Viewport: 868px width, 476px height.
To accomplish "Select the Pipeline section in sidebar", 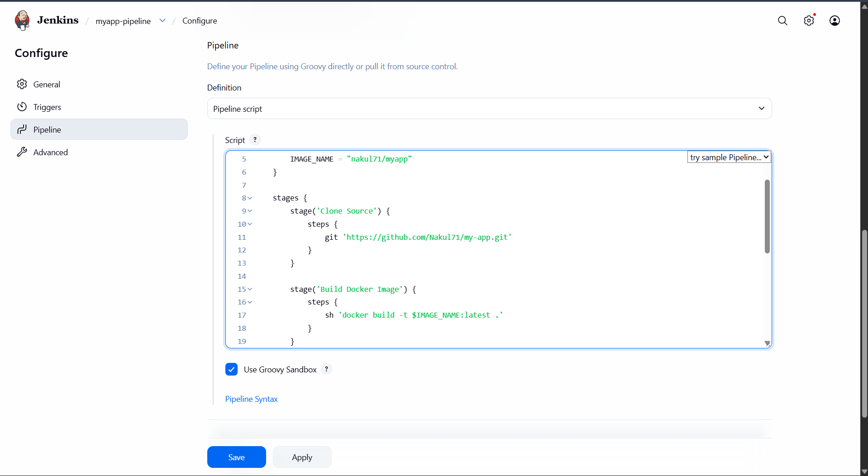I will point(99,129).
